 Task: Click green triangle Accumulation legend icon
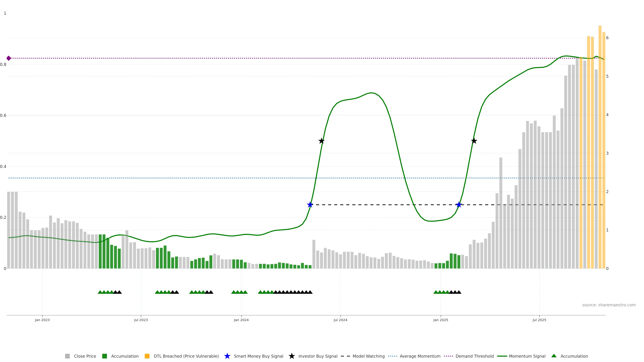pos(554,356)
